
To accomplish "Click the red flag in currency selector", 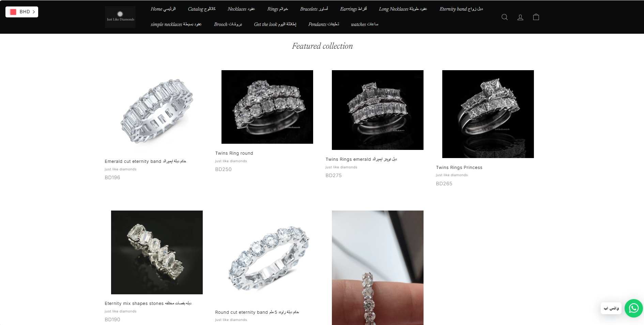I will click(x=13, y=12).
